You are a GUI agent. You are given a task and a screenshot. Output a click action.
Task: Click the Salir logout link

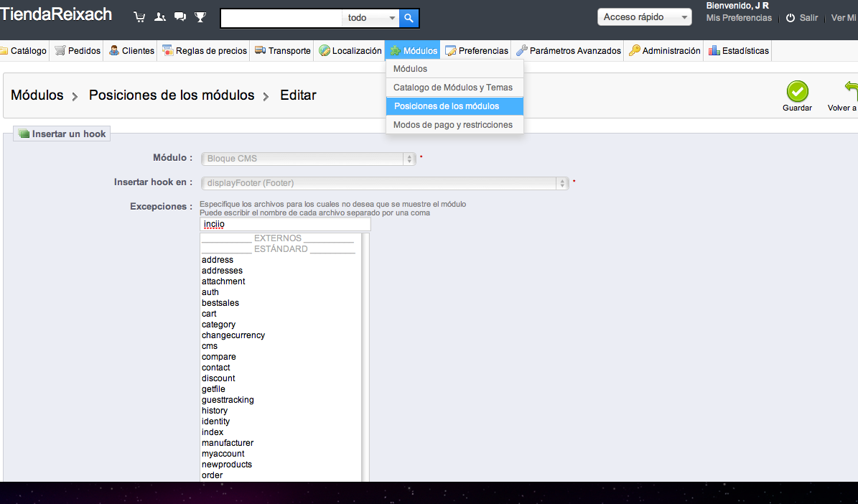[808, 18]
